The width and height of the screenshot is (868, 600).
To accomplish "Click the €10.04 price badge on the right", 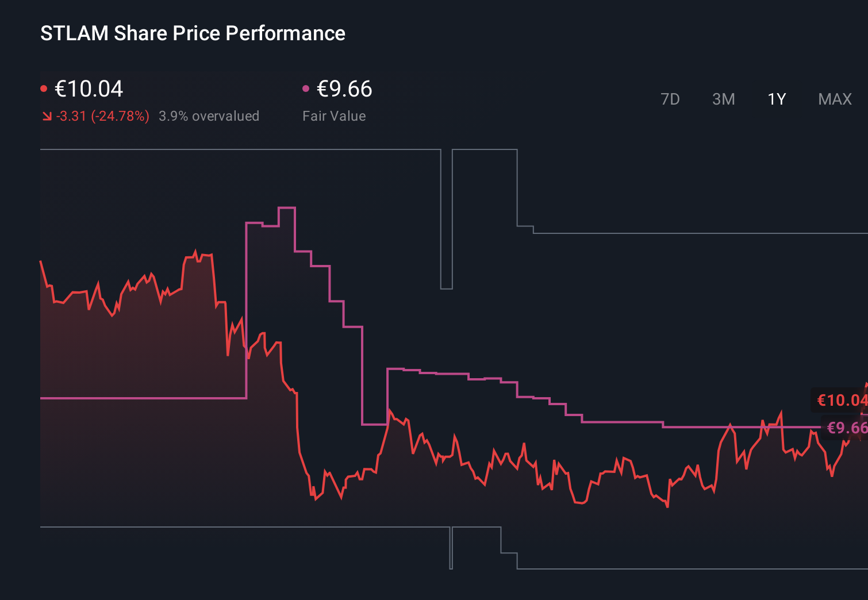I will point(841,401).
